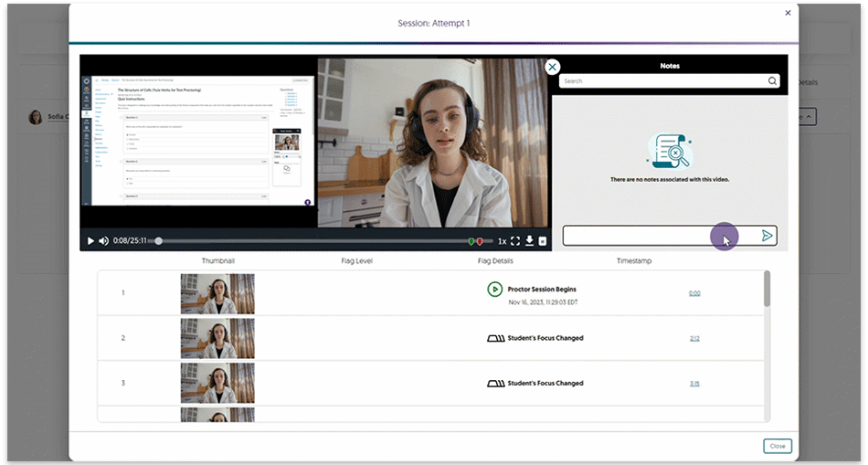Click the flag list scrollbar
This screenshot has height=465, width=868.
(766, 291)
